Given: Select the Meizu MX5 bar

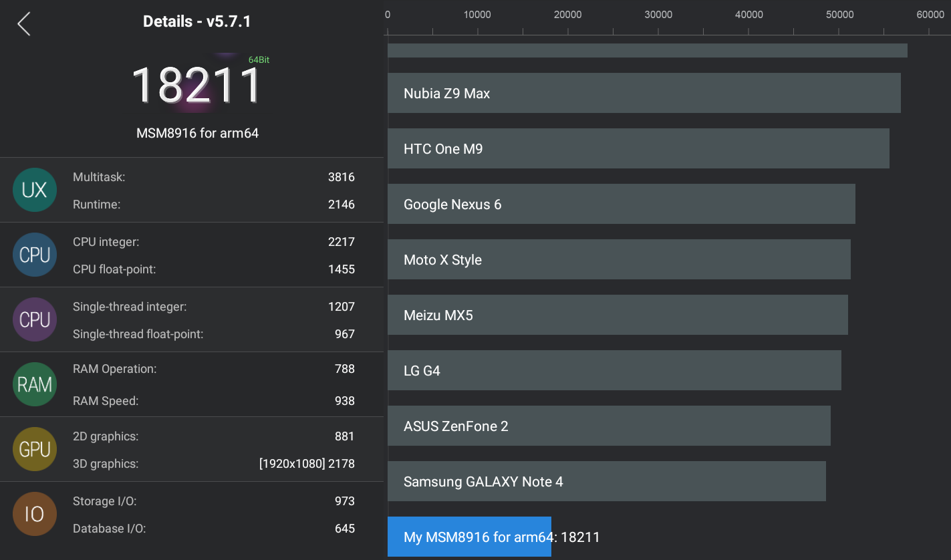Looking at the screenshot, I should click(x=618, y=315).
